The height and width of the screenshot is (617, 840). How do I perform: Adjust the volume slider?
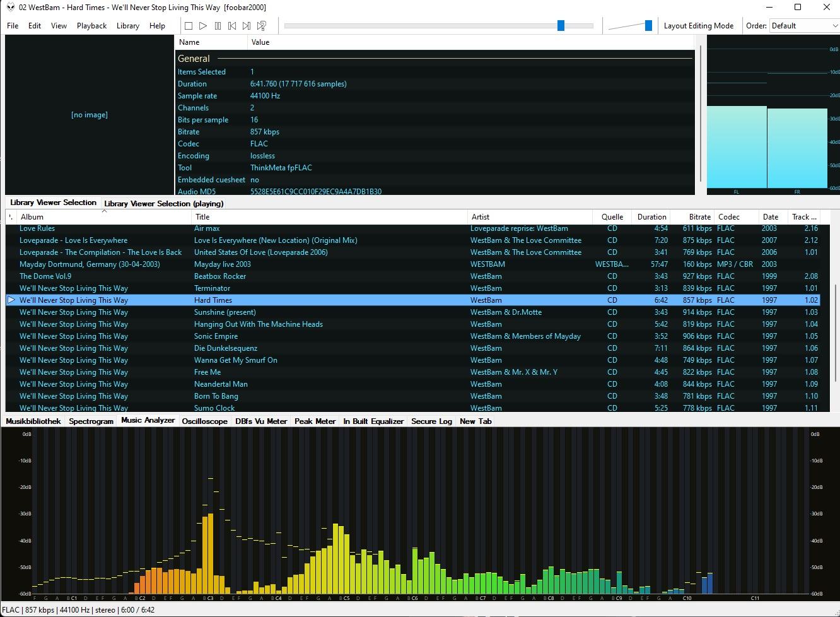[x=648, y=26]
